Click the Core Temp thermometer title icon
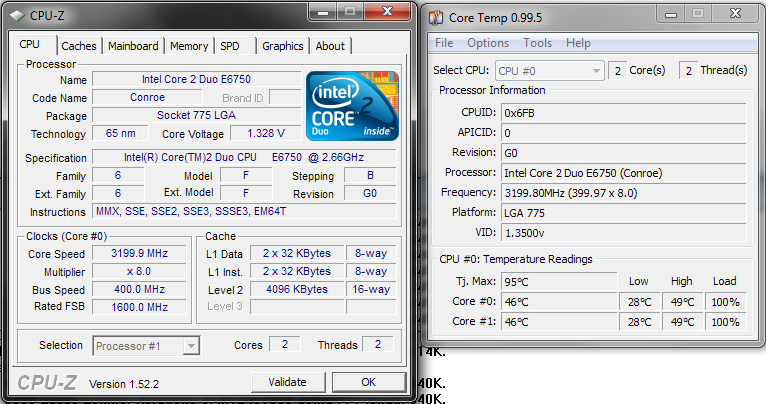 [x=436, y=16]
